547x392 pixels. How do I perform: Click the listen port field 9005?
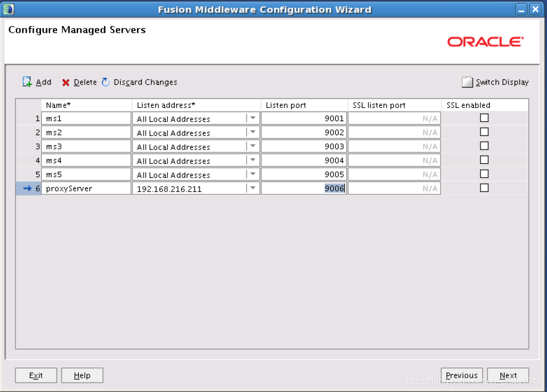click(304, 174)
